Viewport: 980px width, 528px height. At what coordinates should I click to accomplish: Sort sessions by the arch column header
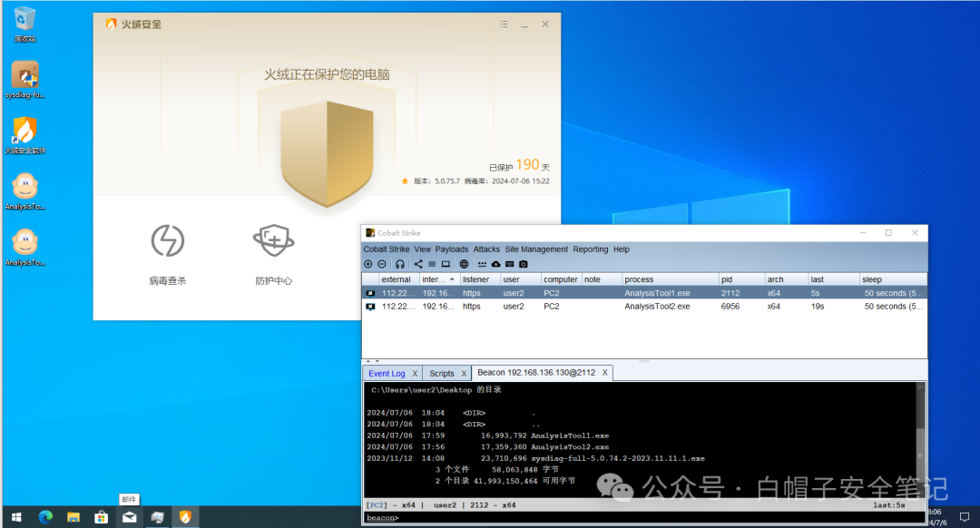click(786, 279)
